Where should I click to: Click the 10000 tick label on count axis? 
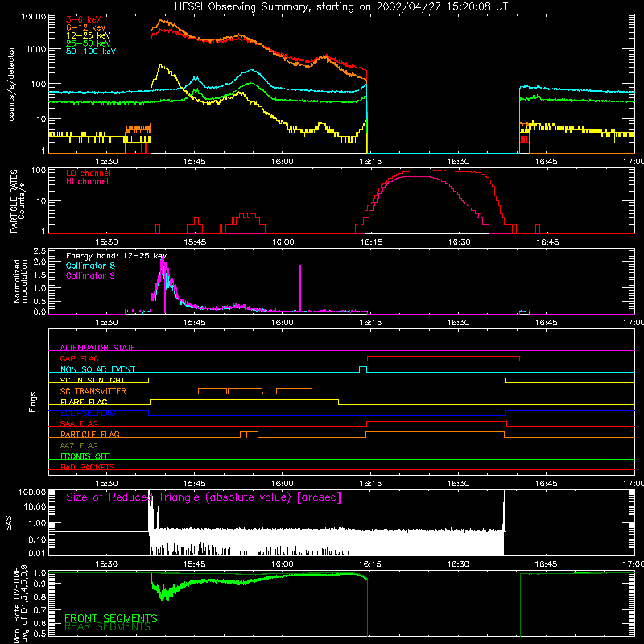[x=34, y=17]
